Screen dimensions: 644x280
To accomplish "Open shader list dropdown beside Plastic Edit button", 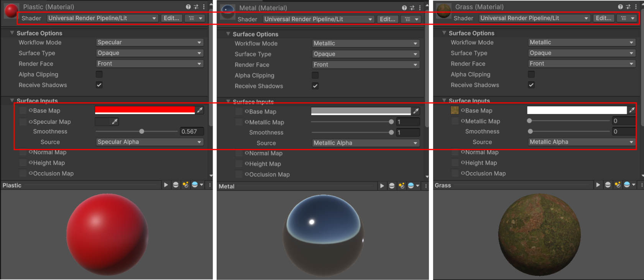I will pyautogui.click(x=195, y=18).
